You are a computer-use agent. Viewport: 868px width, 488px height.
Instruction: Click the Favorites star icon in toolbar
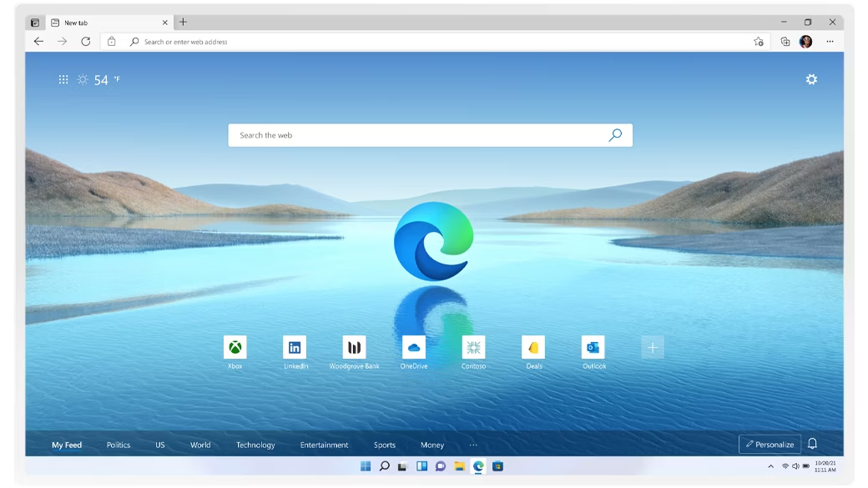(758, 42)
